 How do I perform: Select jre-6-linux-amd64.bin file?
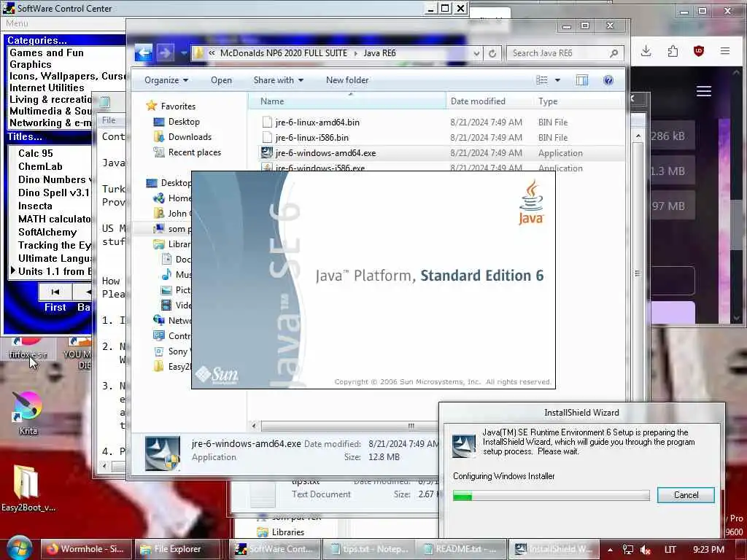[317, 122]
